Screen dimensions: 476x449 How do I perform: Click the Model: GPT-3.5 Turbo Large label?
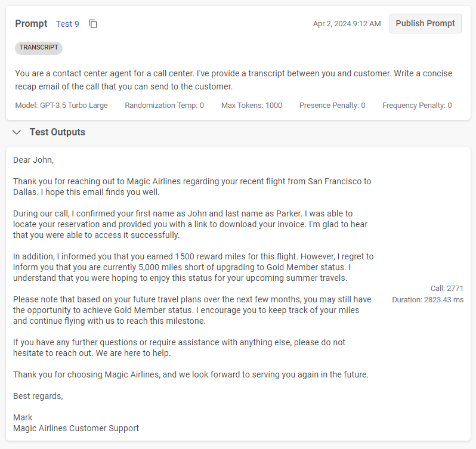[61, 106]
